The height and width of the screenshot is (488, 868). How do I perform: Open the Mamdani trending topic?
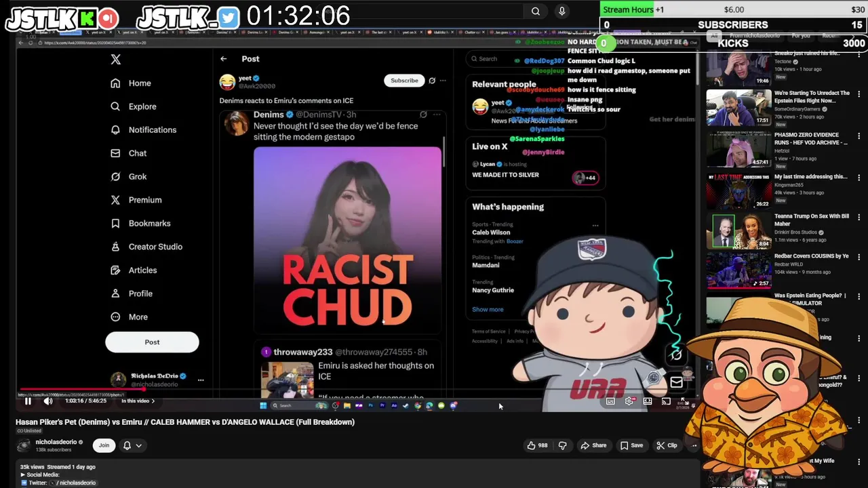click(486, 265)
